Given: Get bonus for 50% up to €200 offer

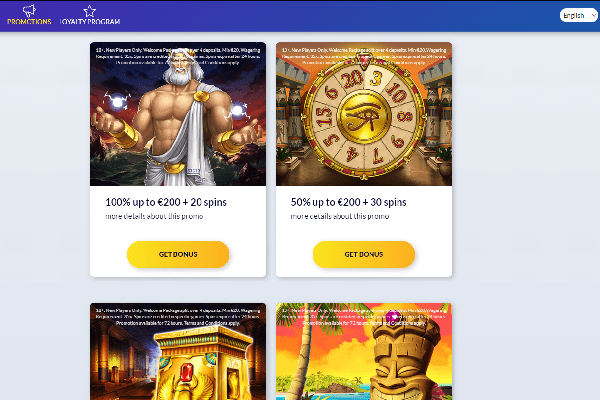Looking at the screenshot, I should 364,254.
